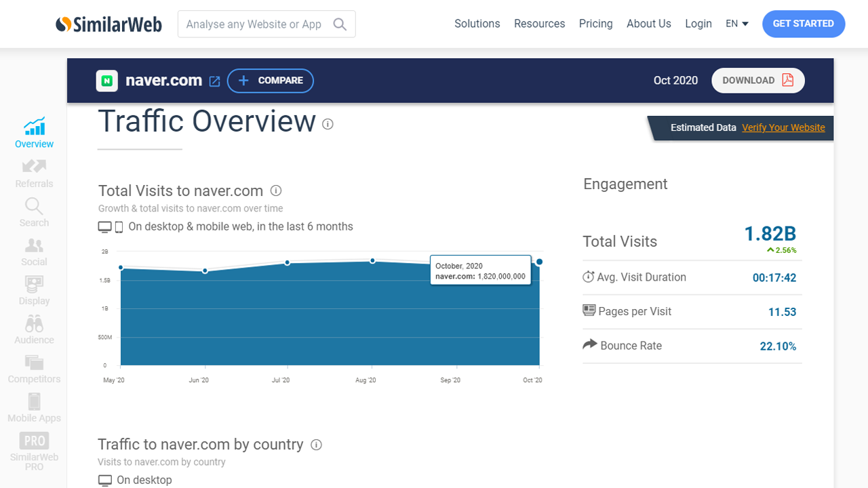Select the July 2020 chart data point
This screenshot has width=868, height=488.
pos(288,262)
